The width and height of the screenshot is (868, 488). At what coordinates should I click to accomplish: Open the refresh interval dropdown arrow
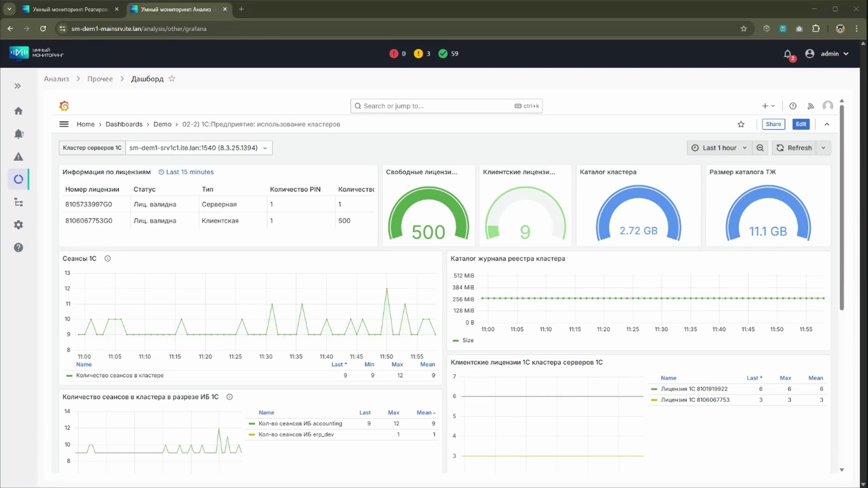pos(824,148)
